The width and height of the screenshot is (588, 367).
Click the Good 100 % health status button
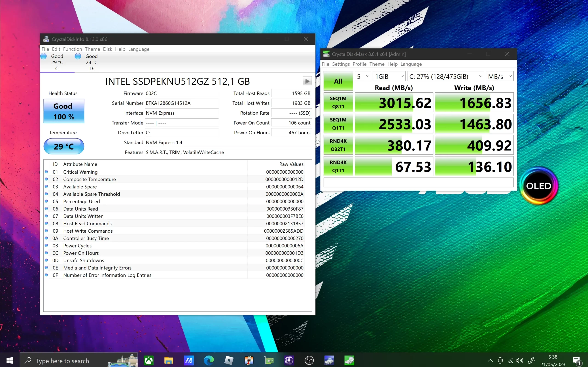[x=64, y=111]
